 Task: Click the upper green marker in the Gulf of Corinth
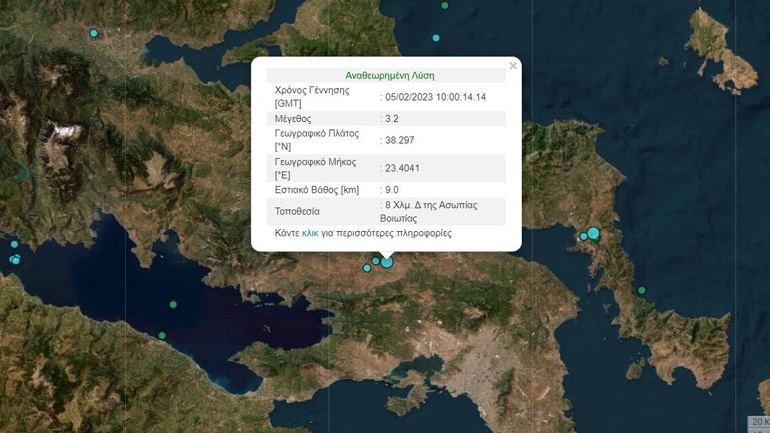173,304
